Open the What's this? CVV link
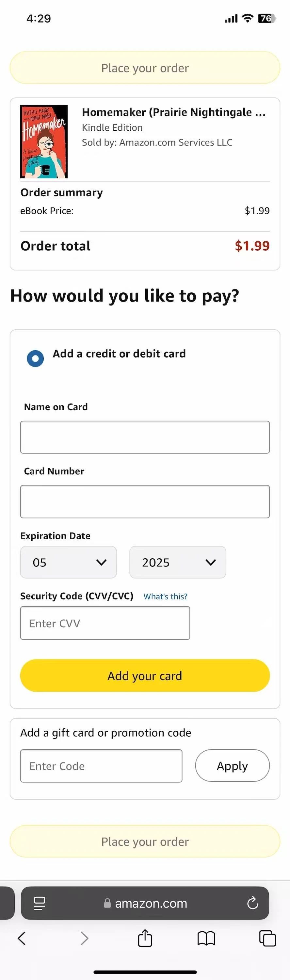Image resolution: width=290 pixels, height=980 pixels. (165, 596)
